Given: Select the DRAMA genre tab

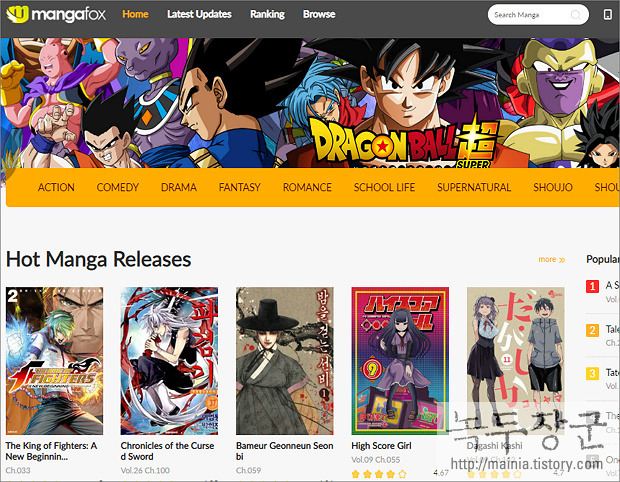Looking at the screenshot, I should click(x=179, y=187).
